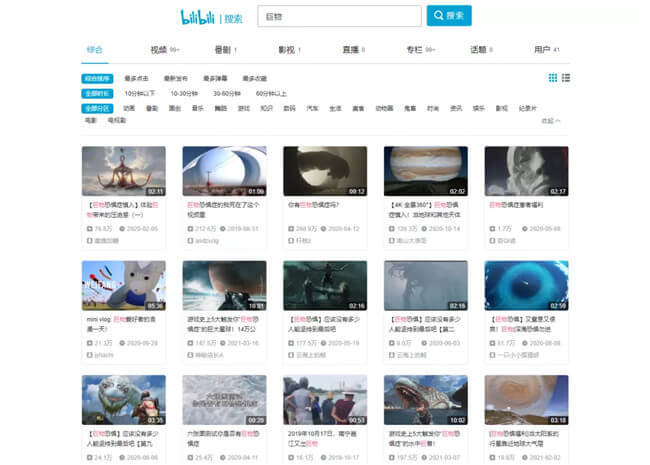The height and width of the screenshot is (465, 650).
Task: Filter by 60分钟以上 duration
Action: click(271, 93)
